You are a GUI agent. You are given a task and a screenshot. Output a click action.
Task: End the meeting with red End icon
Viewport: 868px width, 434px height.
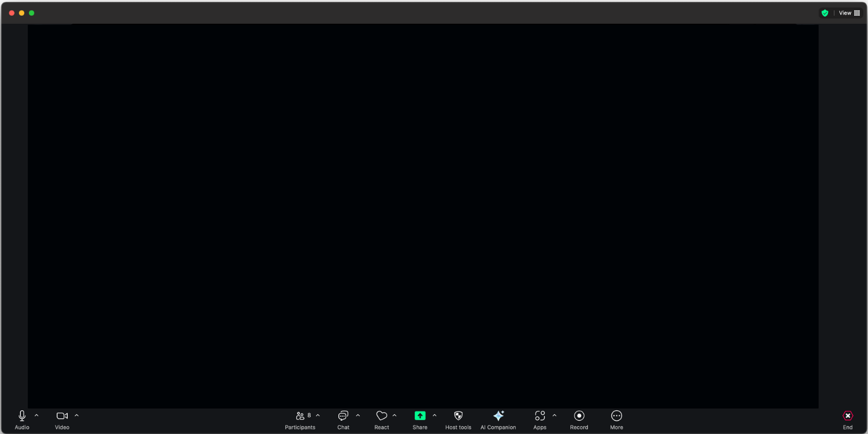848,415
